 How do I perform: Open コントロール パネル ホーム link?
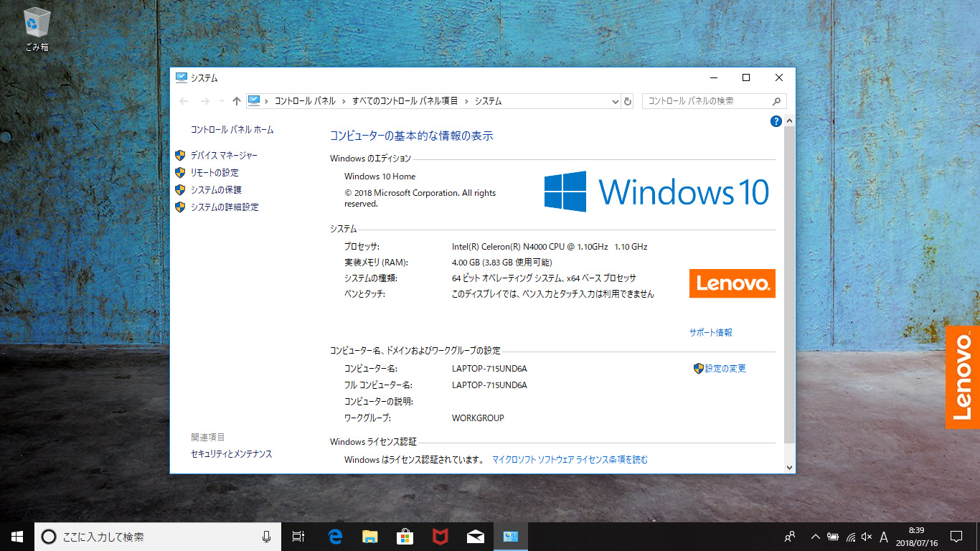pos(232,130)
